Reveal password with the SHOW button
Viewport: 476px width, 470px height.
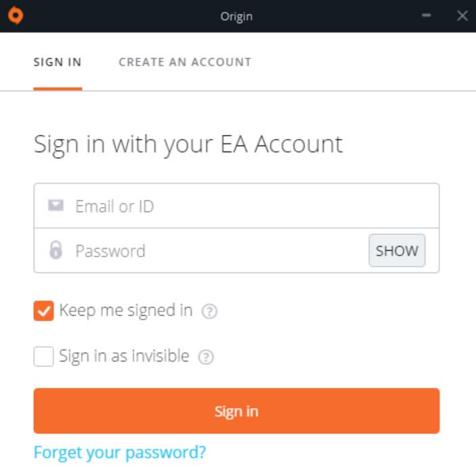tap(397, 251)
